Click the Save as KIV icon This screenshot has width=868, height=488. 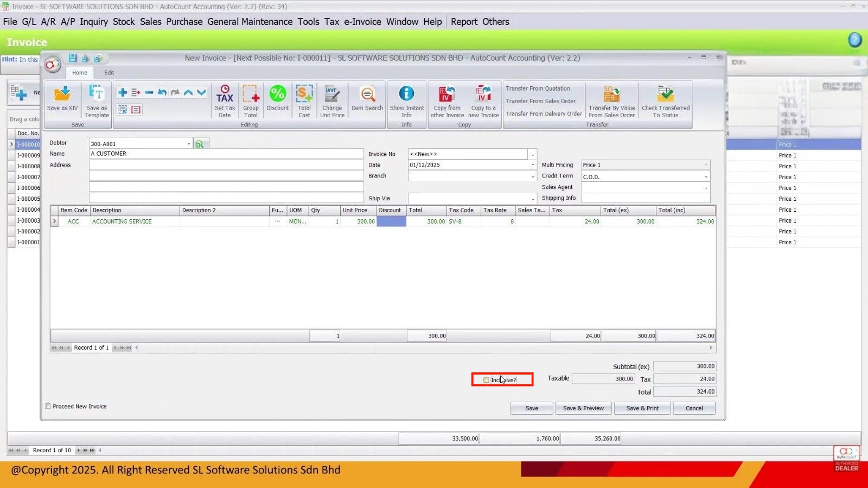click(62, 98)
